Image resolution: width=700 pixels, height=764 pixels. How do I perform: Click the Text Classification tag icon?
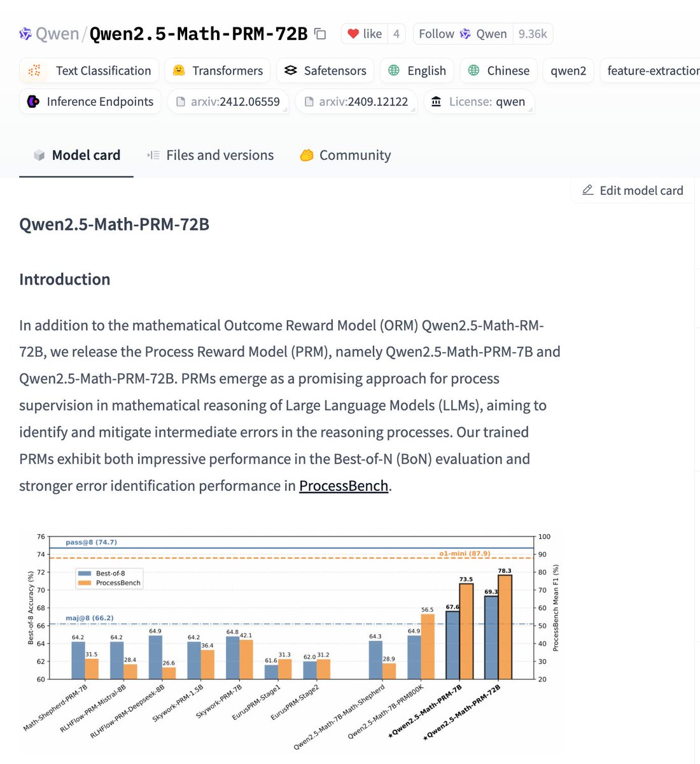(x=34, y=71)
